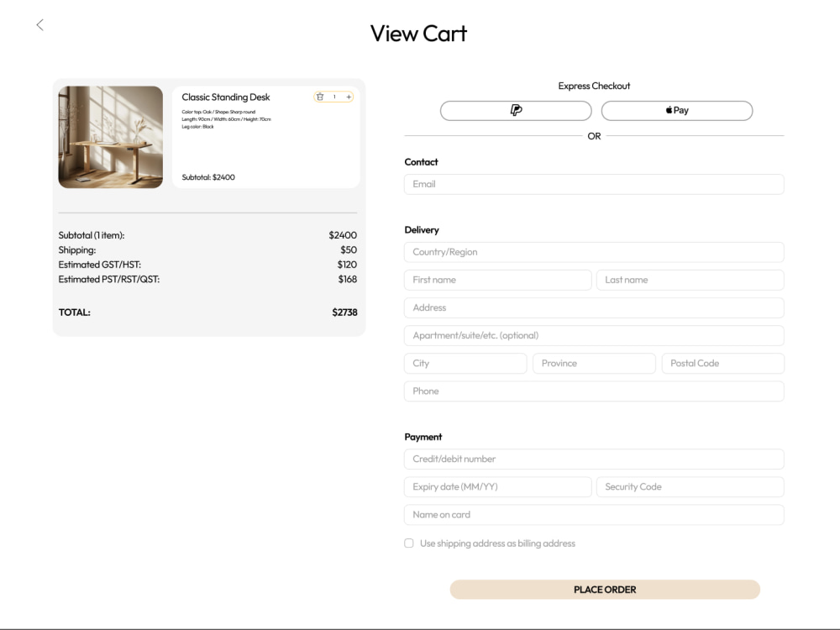Image resolution: width=840 pixels, height=630 pixels.
Task: Focus the Phone input field
Action: click(x=594, y=391)
